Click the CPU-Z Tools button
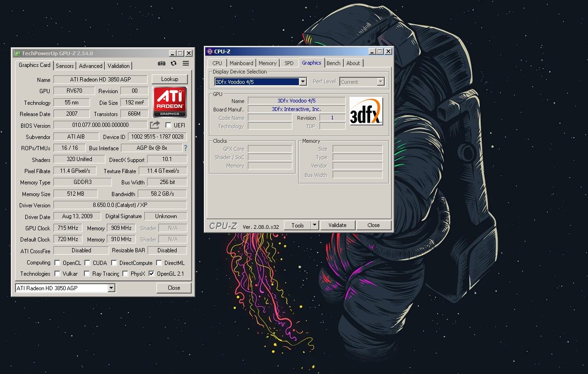 pyautogui.click(x=298, y=225)
